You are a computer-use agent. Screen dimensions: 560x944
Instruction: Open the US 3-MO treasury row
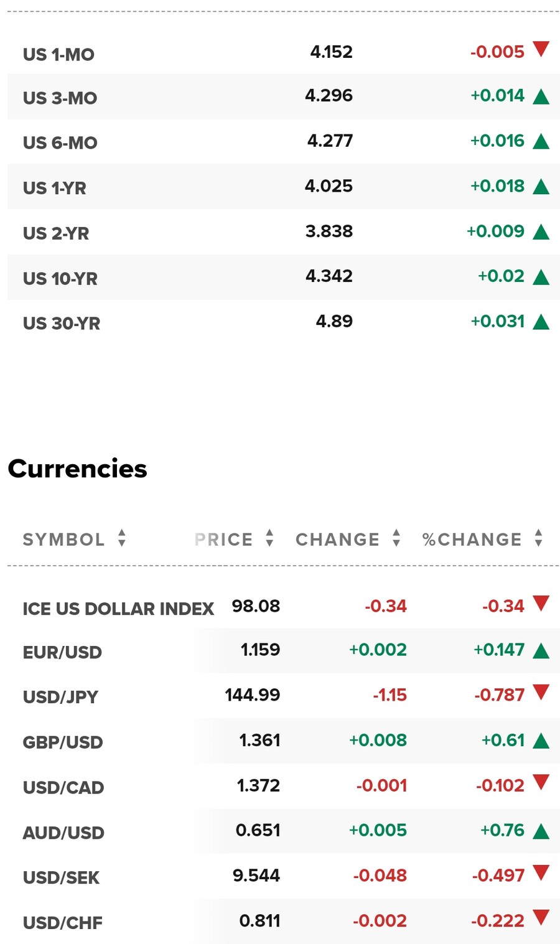283,96
